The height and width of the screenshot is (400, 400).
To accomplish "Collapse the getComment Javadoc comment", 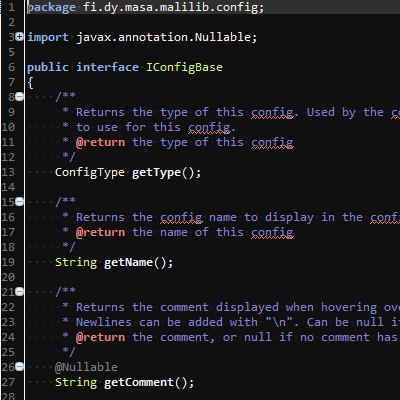I will 20,292.
